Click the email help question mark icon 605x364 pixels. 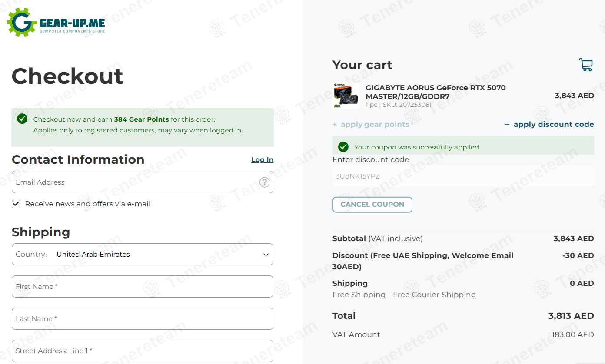[x=264, y=182]
